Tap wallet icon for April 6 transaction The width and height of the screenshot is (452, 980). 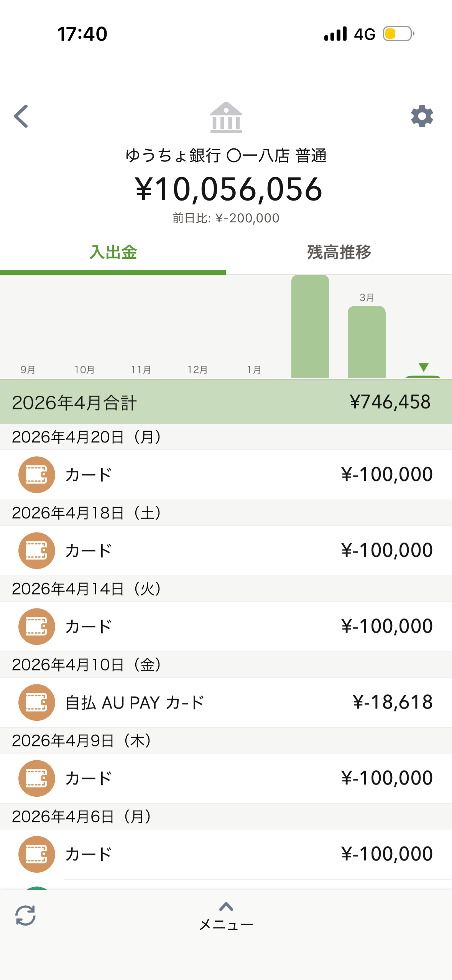pyautogui.click(x=37, y=854)
